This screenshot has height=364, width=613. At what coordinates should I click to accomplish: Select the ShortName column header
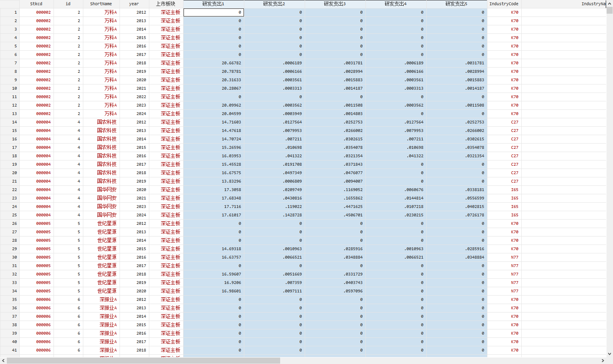pos(101,4)
